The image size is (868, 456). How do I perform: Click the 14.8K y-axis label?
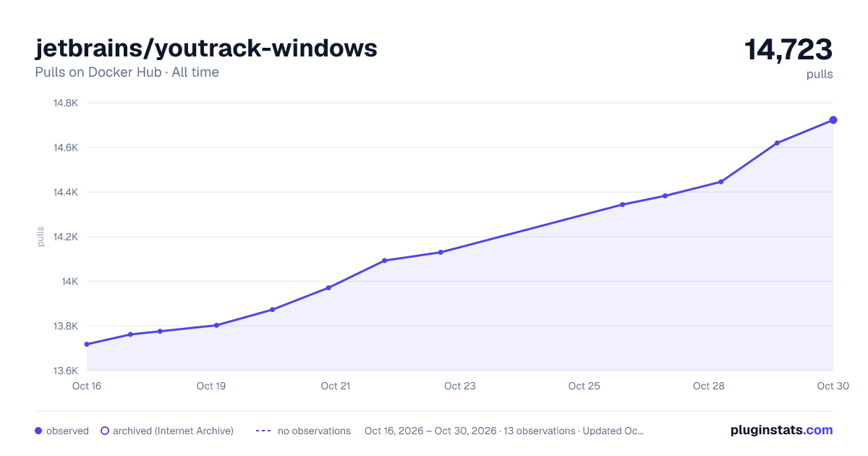pos(65,103)
